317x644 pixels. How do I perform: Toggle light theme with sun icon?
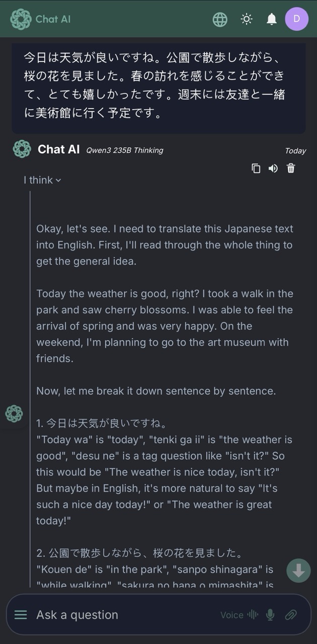click(247, 19)
